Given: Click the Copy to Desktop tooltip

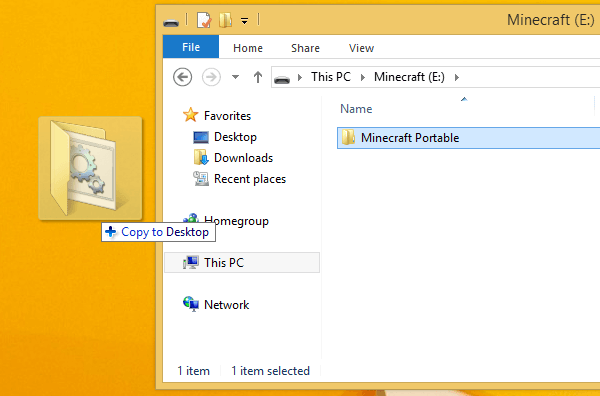Looking at the screenshot, I should point(158,232).
